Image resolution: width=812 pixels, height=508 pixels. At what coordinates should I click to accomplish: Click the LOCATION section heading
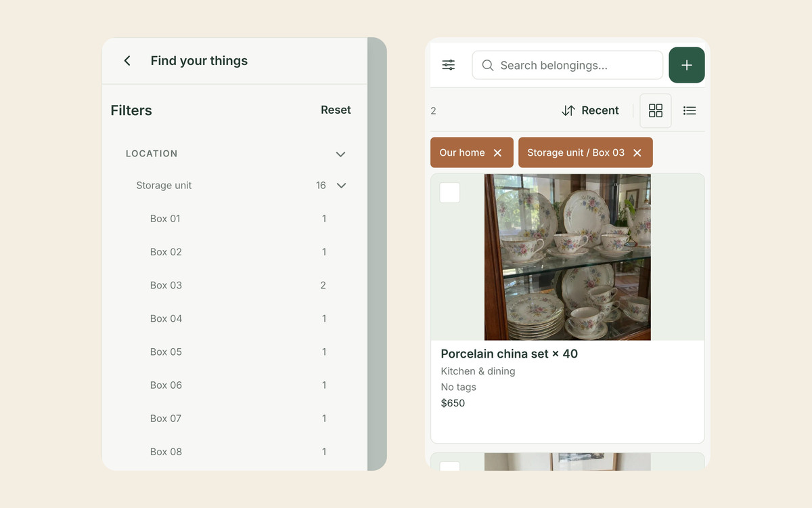point(152,154)
